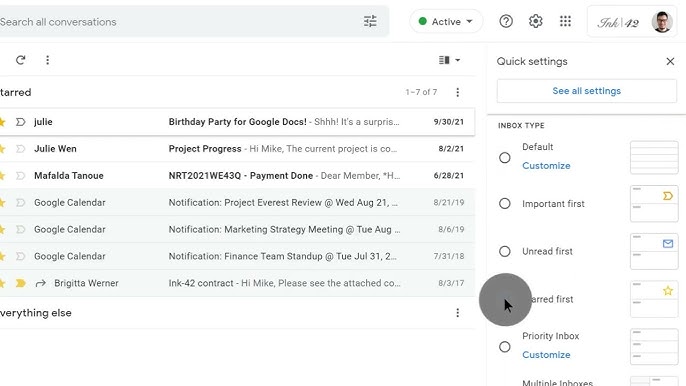
Task: Open Everything else section options menu
Action: point(458,313)
